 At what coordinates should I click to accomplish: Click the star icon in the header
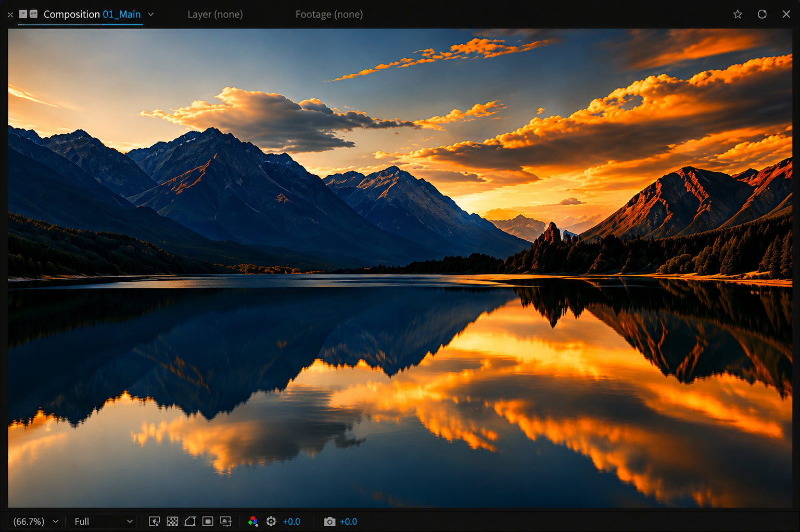point(738,14)
